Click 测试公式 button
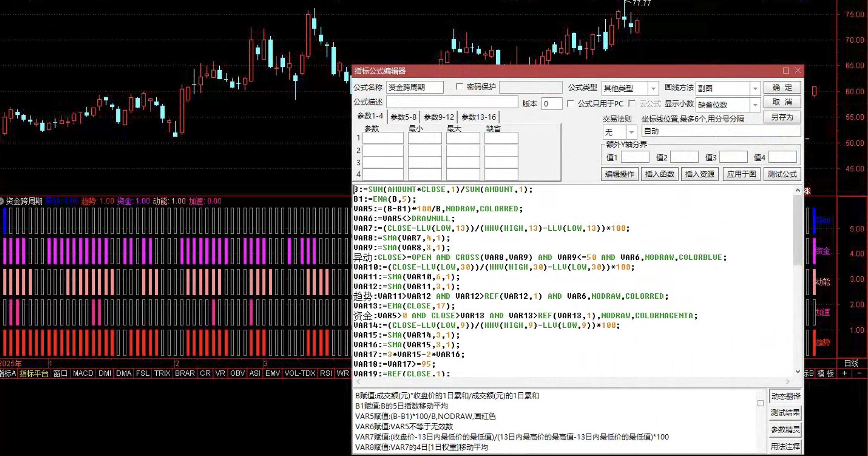 tap(782, 174)
